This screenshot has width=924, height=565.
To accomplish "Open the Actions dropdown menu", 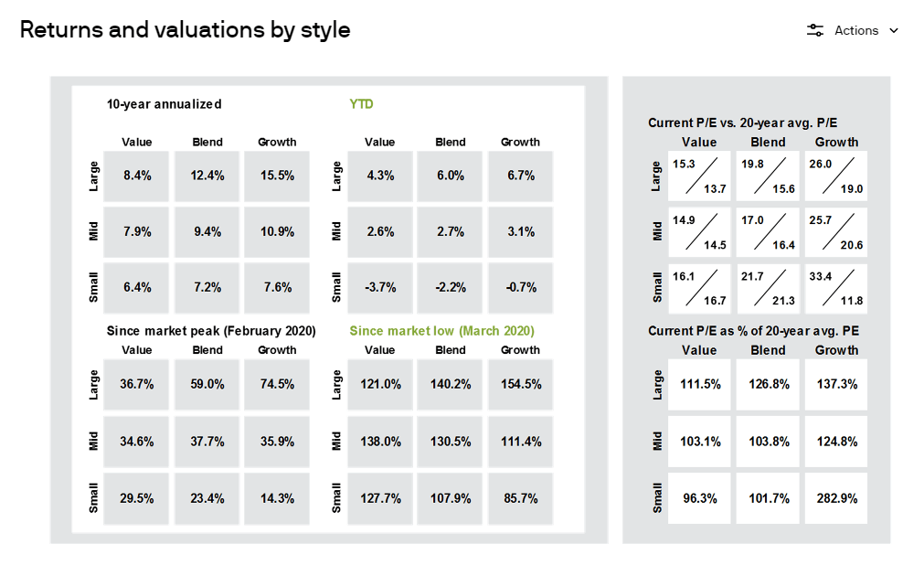I will pyautogui.click(x=856, y=30).
